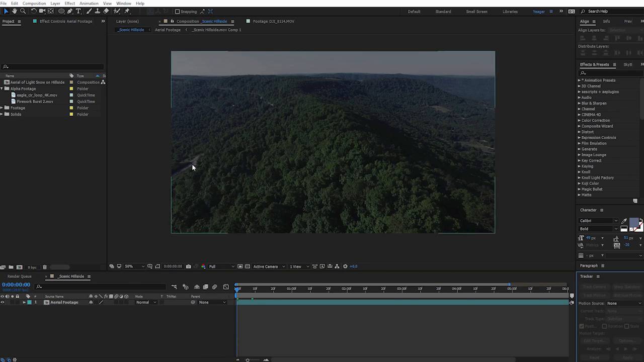The width and height of the screenshot is (644, 362).
Task: Select the Ellipse shape tool
Action: point(61,11)
